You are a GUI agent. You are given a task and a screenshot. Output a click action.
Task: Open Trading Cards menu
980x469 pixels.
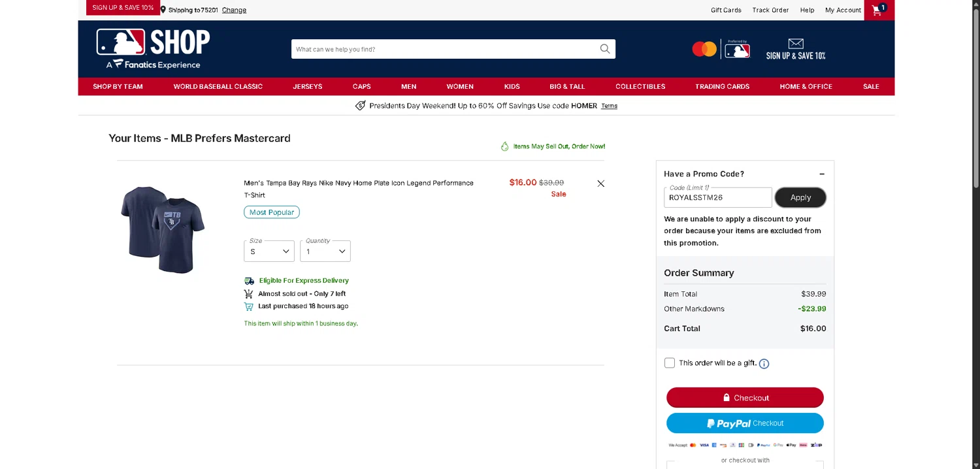coord(723,86)
